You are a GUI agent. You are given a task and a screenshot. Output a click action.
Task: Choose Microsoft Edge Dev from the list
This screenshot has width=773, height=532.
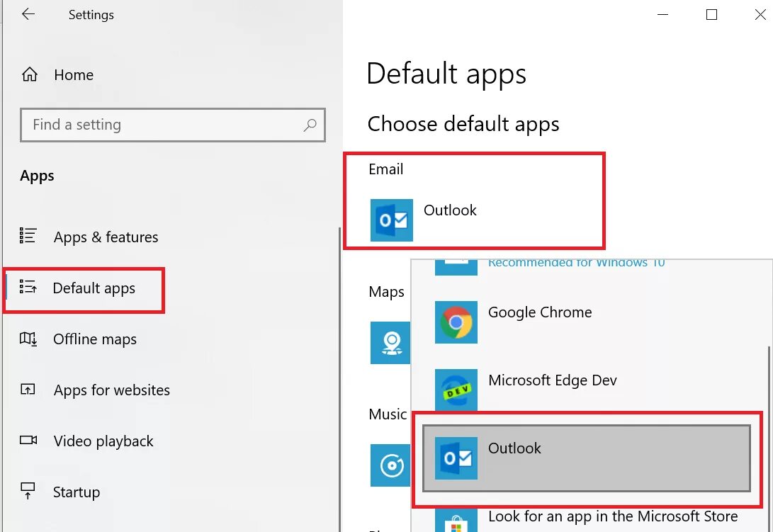(x=587, y=390)
